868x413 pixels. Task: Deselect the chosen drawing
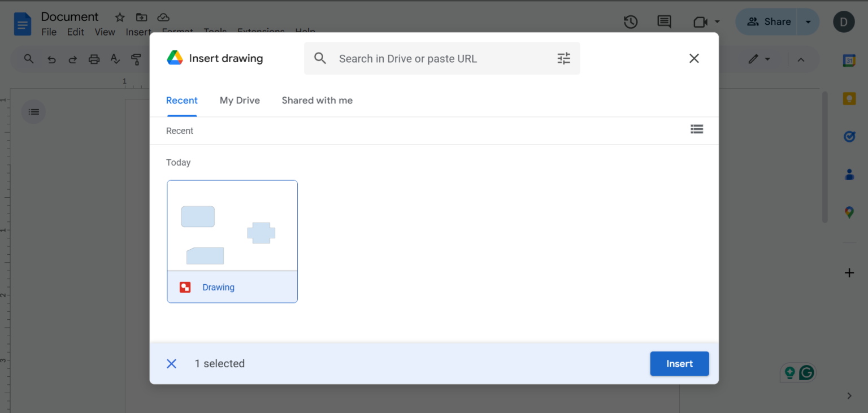point(171,363)
